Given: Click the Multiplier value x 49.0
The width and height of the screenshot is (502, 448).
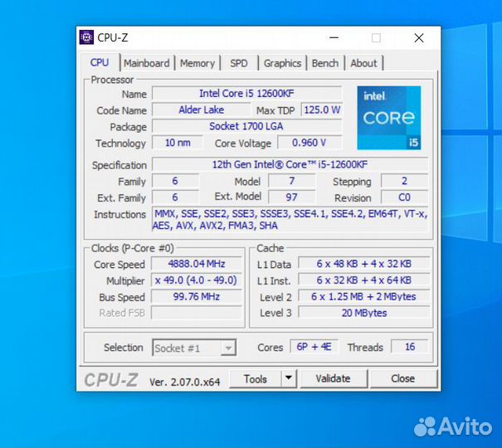Looking at the screenshot, I should pos(197,280).
